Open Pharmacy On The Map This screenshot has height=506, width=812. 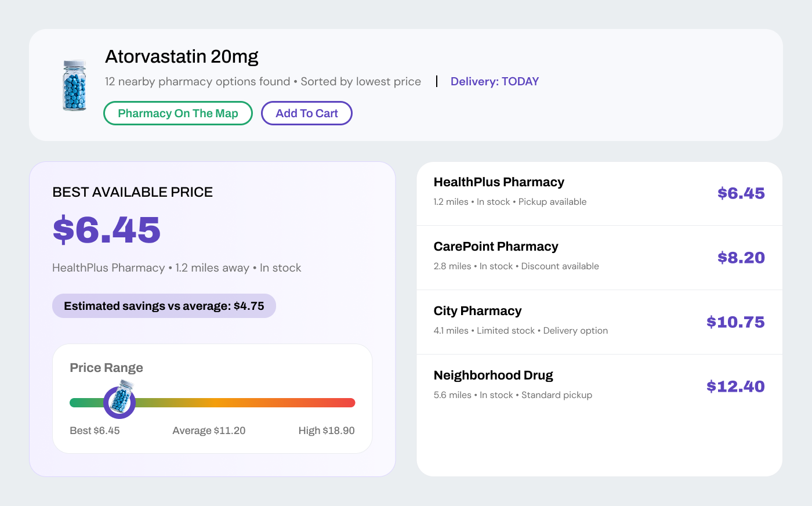(x=178, y=113)
